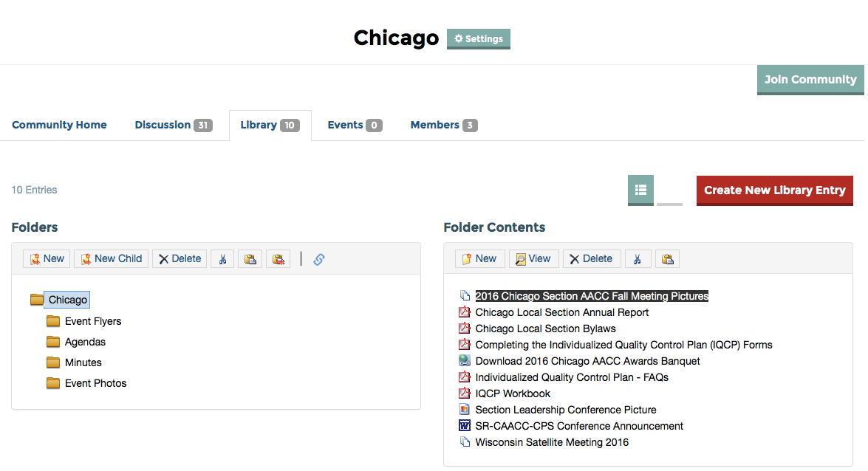Screen dimensions: 868x471
Task: Open Chicago Local Section Bylaws entry
Action: [545, 329]
